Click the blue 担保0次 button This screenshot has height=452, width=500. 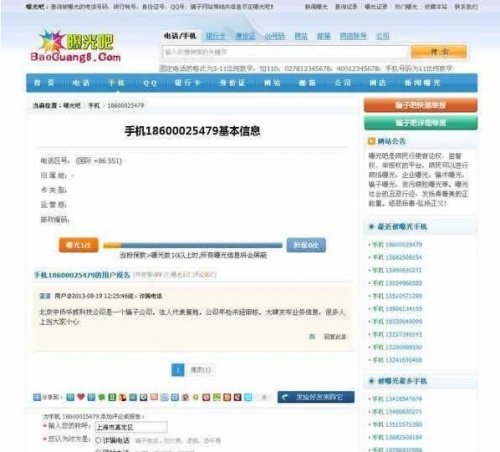(306, 245)
